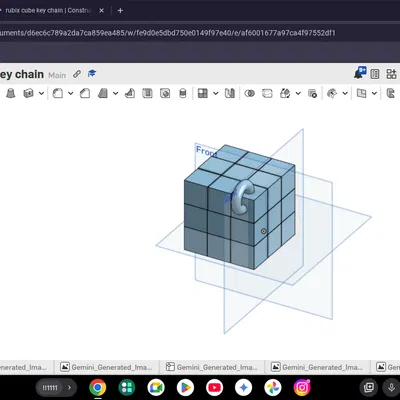Open YouTube from the taskbar
The height and width of the screenshot is (400, 400).
(214, 387)
